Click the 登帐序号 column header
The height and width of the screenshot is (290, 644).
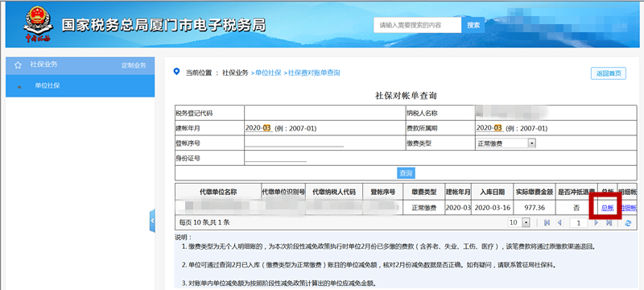click(383, 192)
